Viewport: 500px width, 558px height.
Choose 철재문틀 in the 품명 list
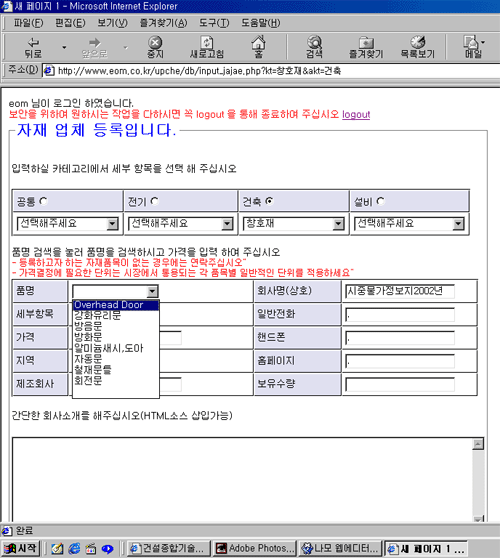click(x=116, y=369)
